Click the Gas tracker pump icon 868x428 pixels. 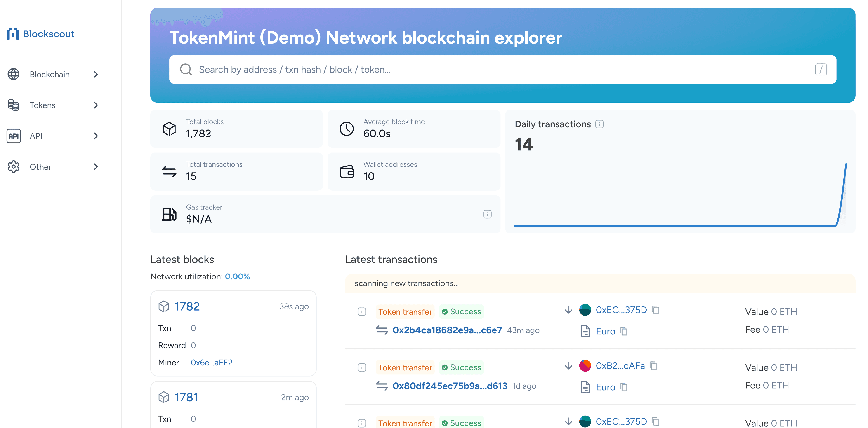point(169,214)
